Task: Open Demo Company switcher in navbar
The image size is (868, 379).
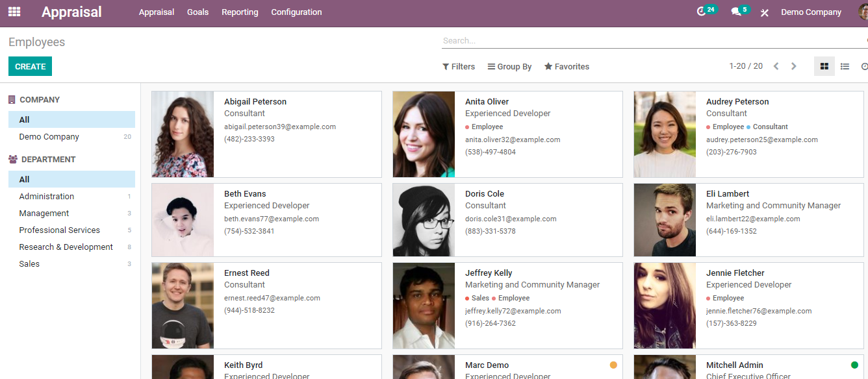Action: click(x=811, y=12)
